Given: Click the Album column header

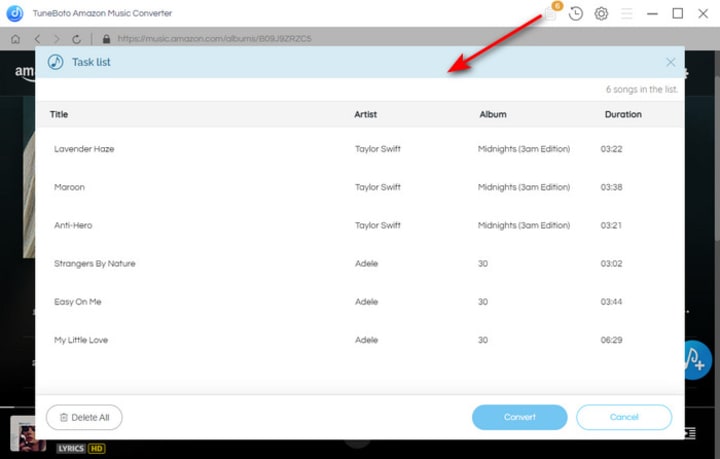Looking at the screenshot, I should tap(493, 114).
